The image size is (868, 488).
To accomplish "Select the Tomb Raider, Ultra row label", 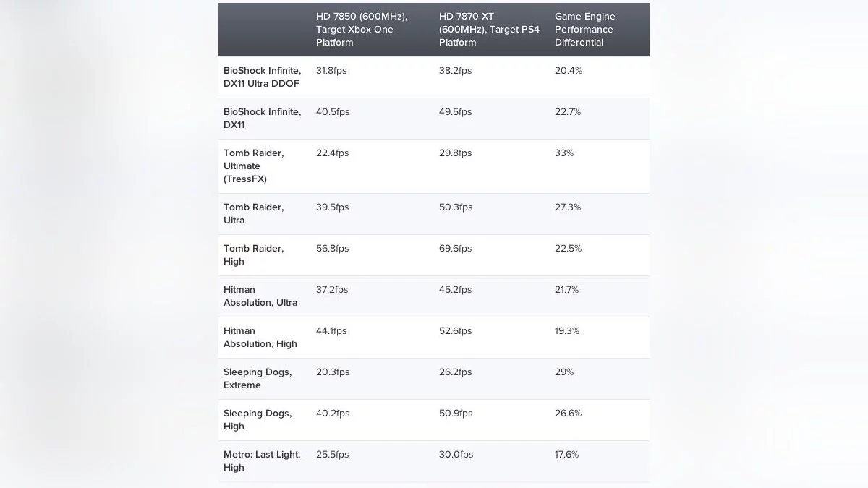I will pyautogui.click(x=253, y=214).
